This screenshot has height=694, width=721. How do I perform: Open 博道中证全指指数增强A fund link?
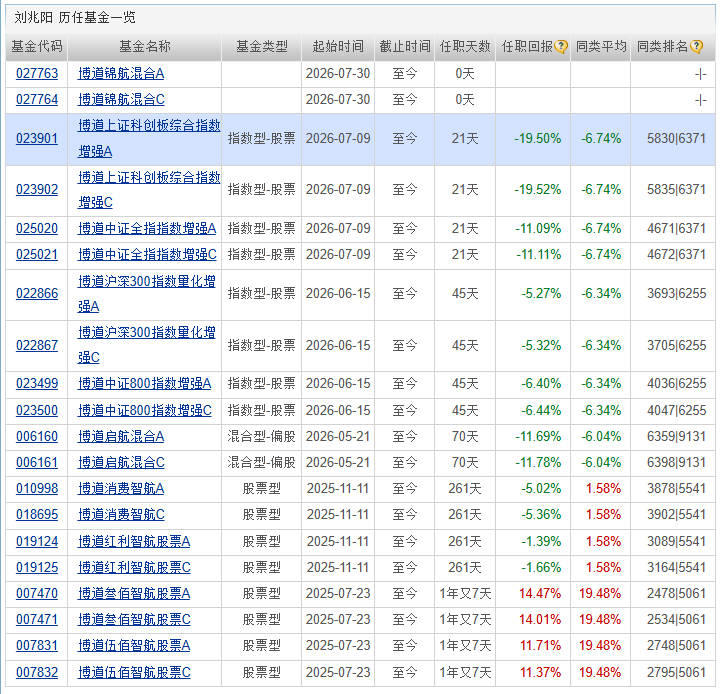coord(147,229)
